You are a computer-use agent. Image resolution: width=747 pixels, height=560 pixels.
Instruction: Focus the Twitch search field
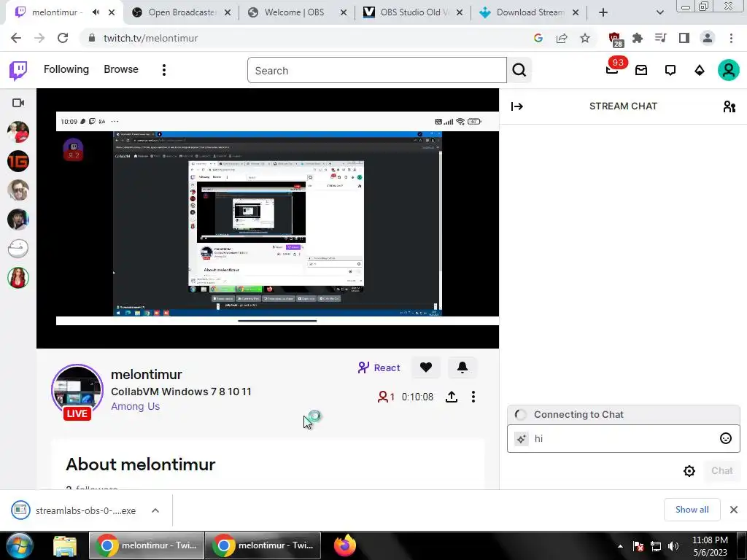[377, 71]
